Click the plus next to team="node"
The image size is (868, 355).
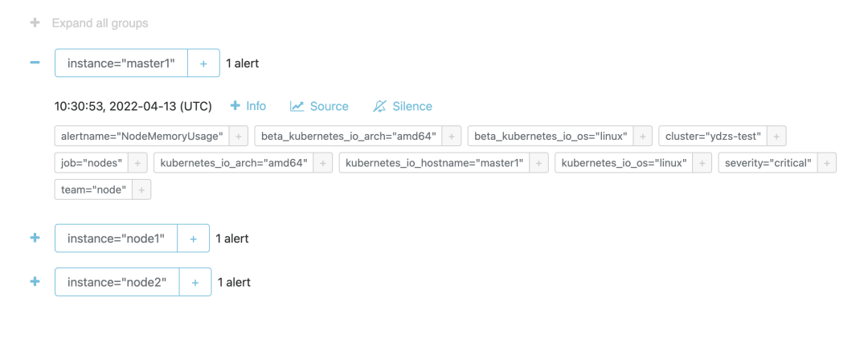[141, 190]
